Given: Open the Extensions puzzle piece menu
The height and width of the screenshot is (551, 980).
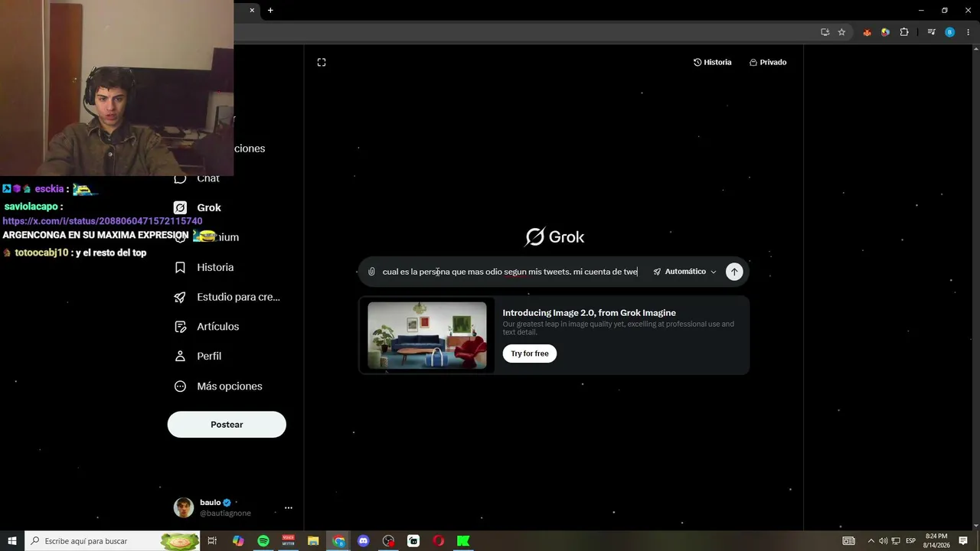Looking at the screenshot, I should (x=904, y=32).
